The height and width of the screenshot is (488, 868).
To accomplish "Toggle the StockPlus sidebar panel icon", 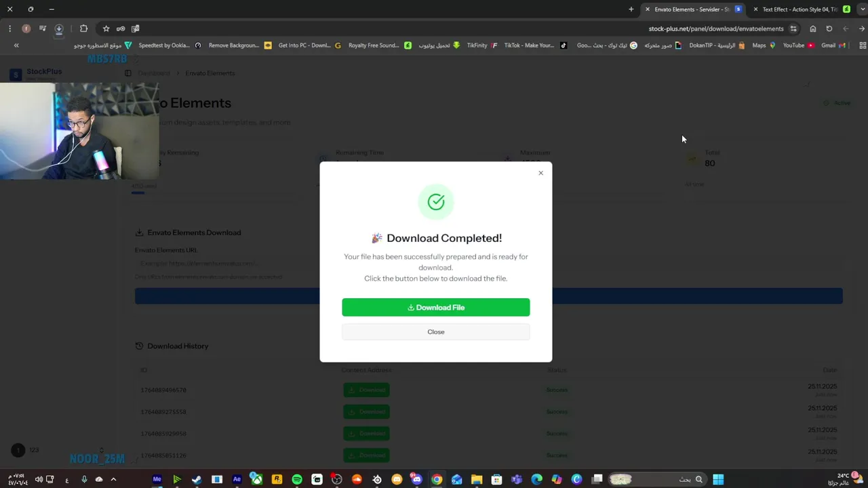I will (127, 73).
